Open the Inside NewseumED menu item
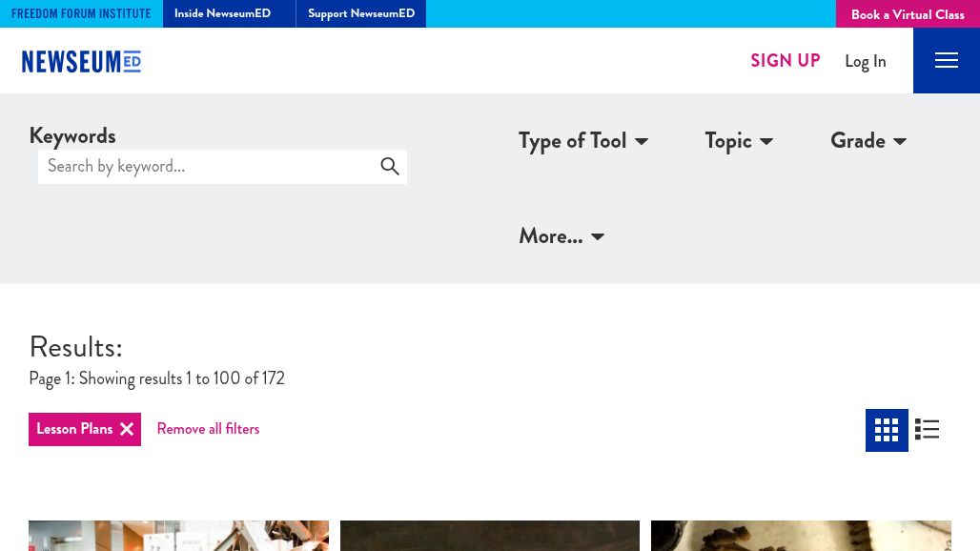 click(222, 13)
